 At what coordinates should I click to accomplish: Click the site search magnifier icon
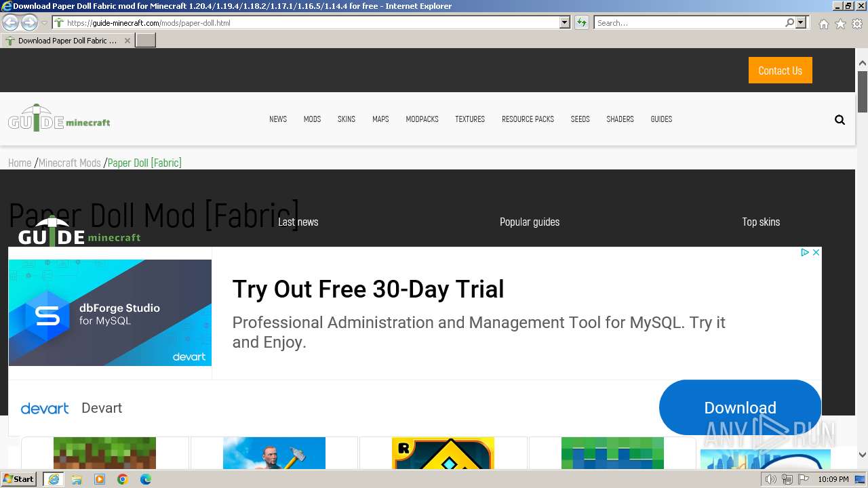pyautogui.click(x=840, y=120)
